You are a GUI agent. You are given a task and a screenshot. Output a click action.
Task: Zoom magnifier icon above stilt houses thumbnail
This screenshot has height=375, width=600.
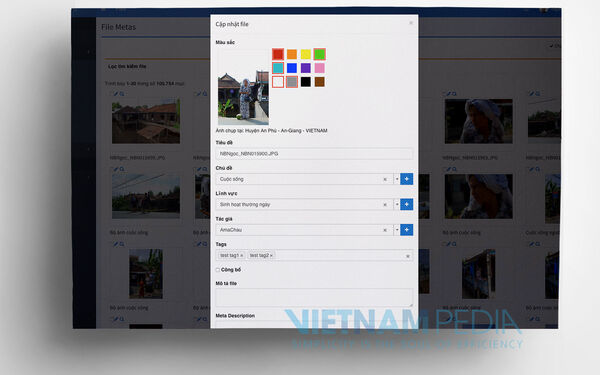(122, 94)
